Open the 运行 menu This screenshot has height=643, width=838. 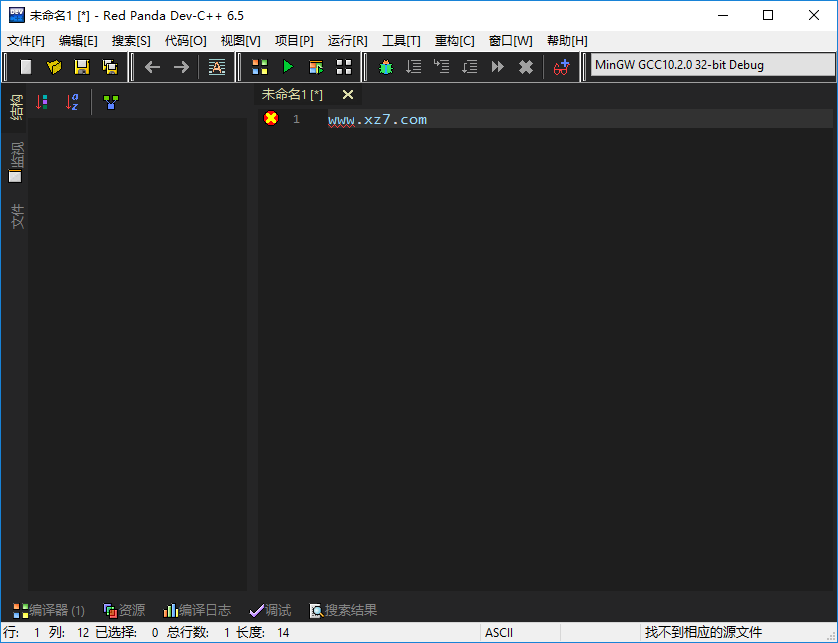click(x=347, y=40)
